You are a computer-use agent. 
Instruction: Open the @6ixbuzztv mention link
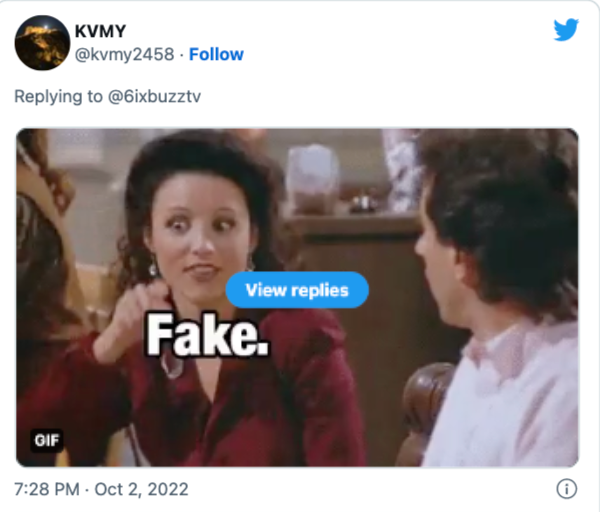(154, 96)
